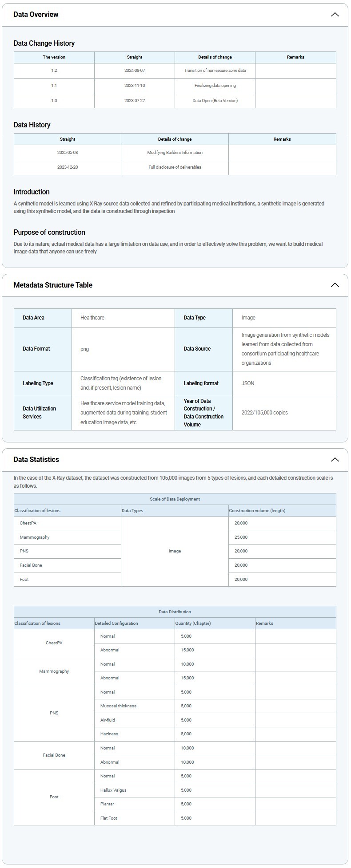The width and height of the screenshot is (351, 868).
Task: Collapse the Data Overview section chevron
Action: pos(335,15)
